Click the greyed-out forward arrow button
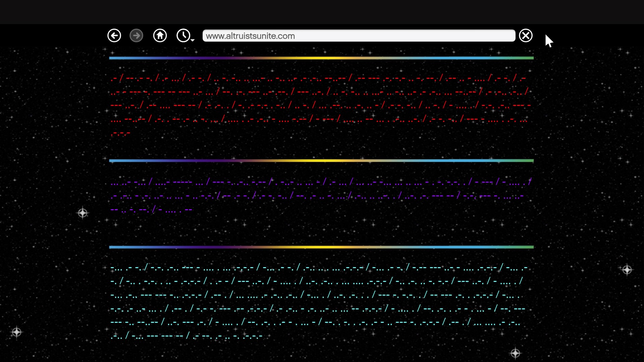Screen dimensions: 644x362 [x=136, y=36]
